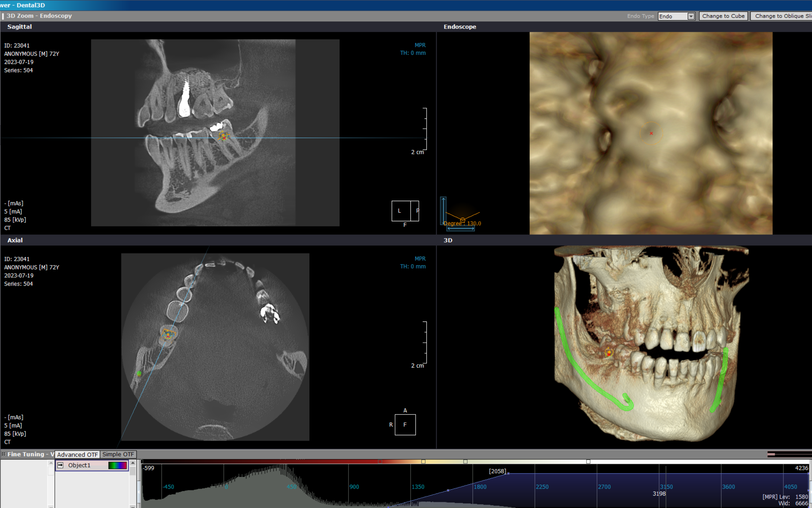Click the Fine Tuning panel grip handle
The image size is (812, 508).
tap(3, 454)
